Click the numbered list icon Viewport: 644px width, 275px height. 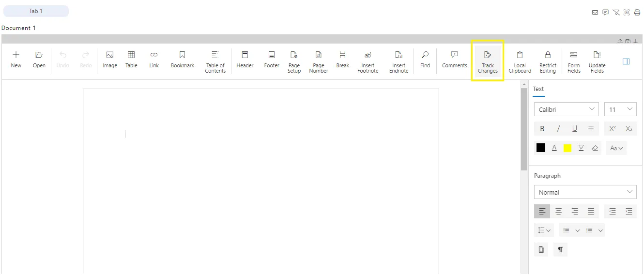tap(589, 230)
